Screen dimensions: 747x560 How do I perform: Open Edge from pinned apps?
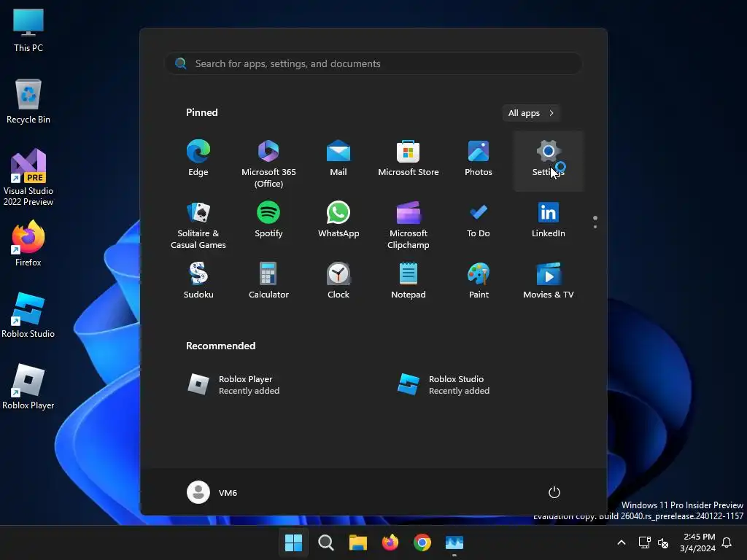tap(198, 158)
